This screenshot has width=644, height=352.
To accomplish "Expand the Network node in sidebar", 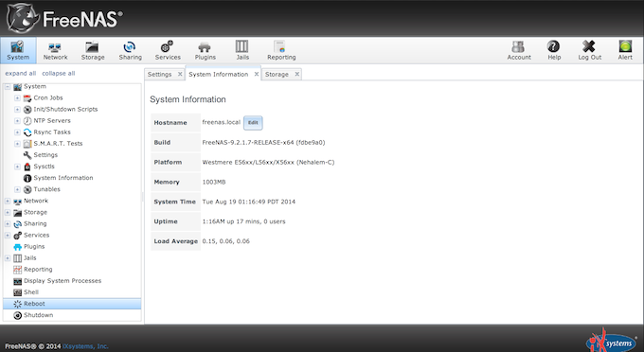I will [8, 201].
